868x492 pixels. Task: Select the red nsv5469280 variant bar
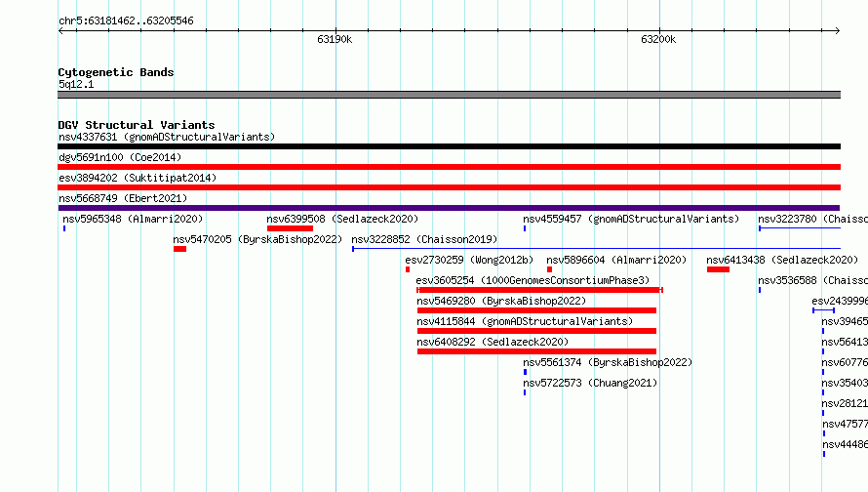[537, 310]
